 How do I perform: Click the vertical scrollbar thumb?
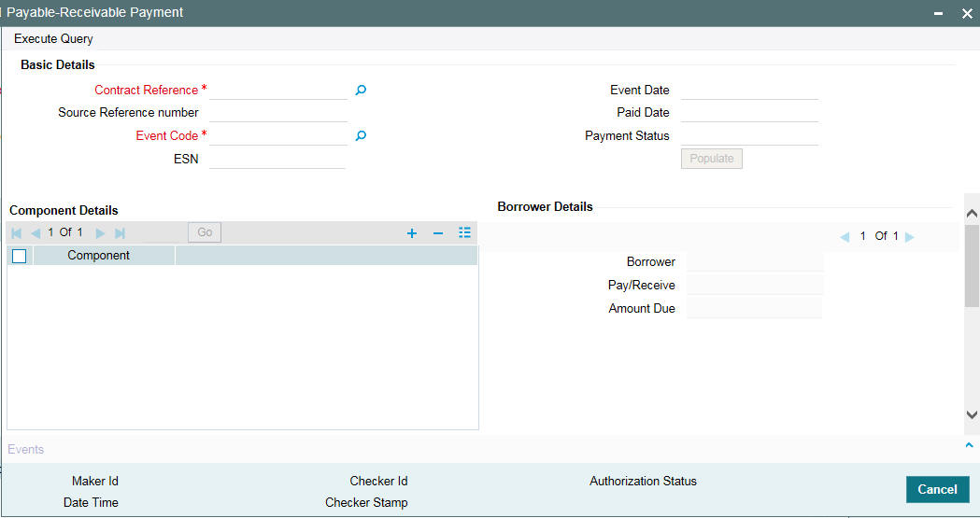972,267
